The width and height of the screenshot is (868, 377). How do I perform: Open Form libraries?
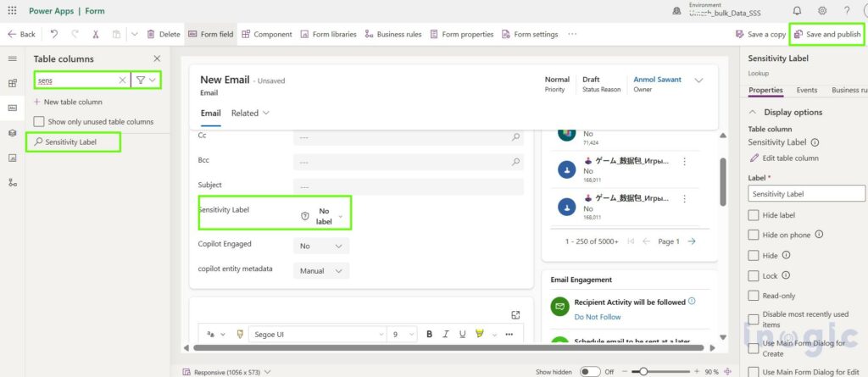[328, 35]
